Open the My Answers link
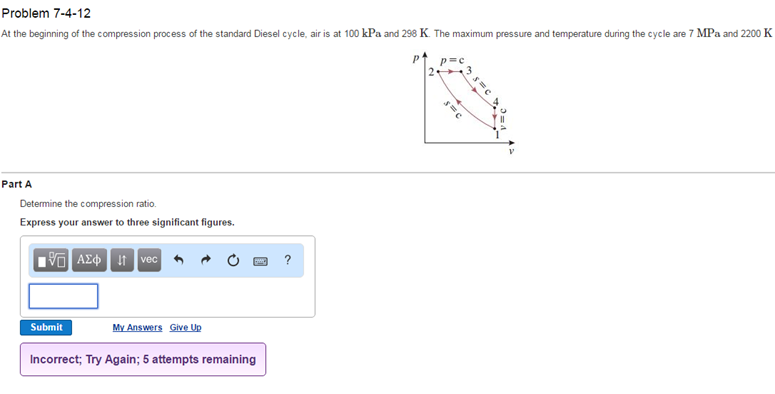 point(137,327)
